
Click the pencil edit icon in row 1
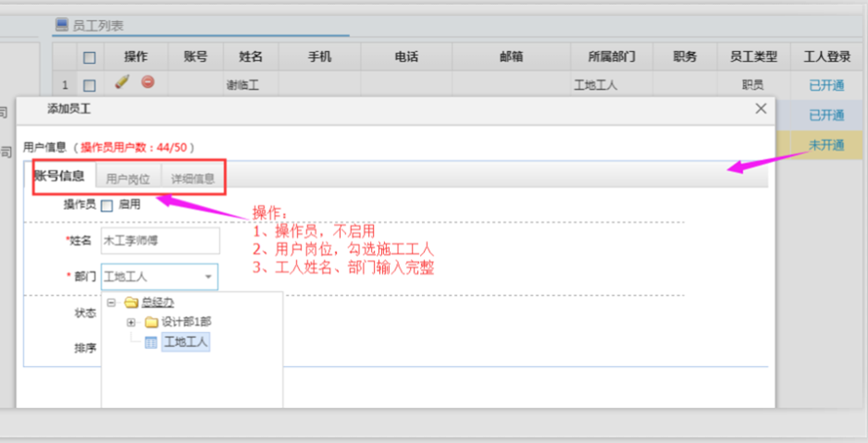coord(122,83)
